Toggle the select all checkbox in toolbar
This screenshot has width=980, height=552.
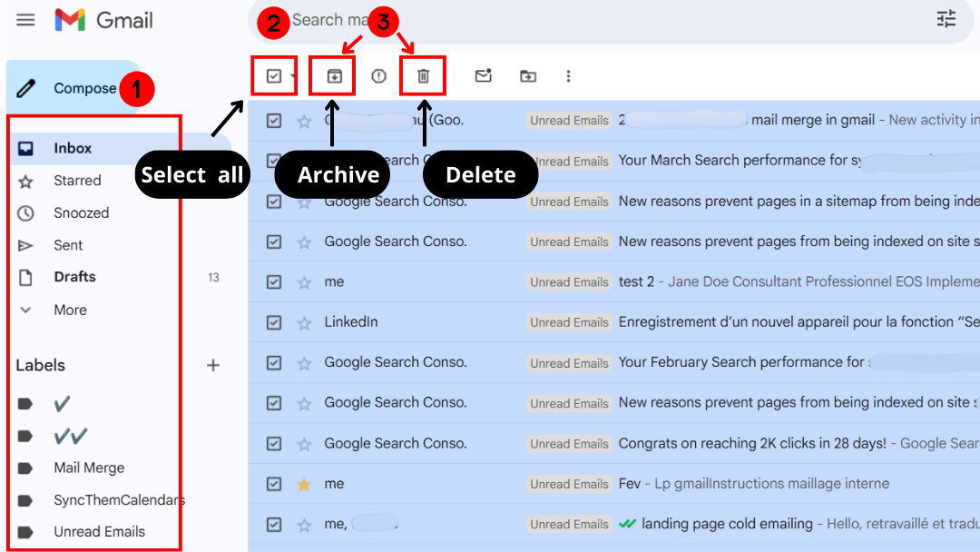(274, 76)
